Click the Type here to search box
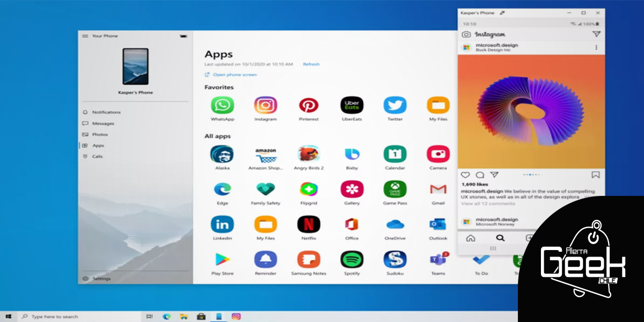Image resolution: width=644 pixels, height=322 pixels. (x=79, y=317)
